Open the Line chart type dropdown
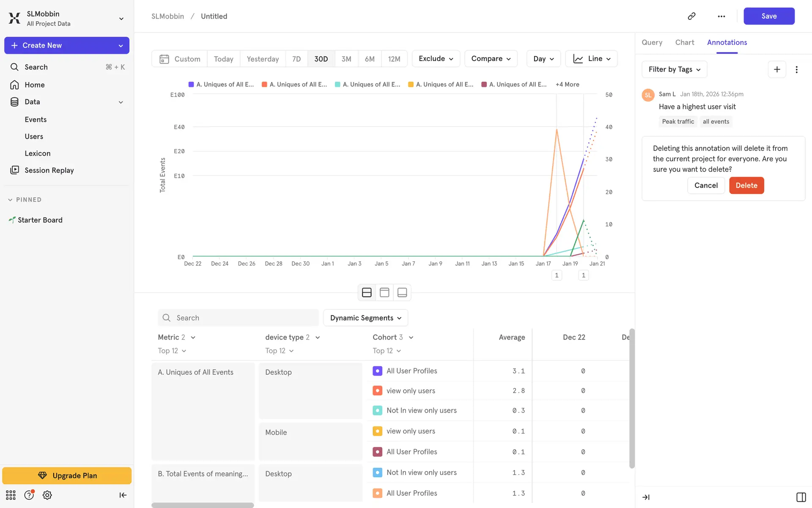Viewport: 812px width, 508px height. point(591,59)
